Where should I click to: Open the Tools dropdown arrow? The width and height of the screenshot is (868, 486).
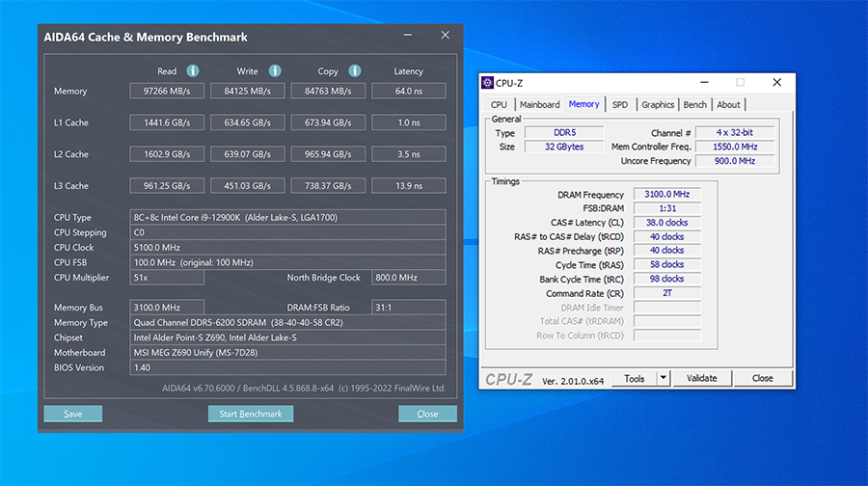(x=663, y=379)
